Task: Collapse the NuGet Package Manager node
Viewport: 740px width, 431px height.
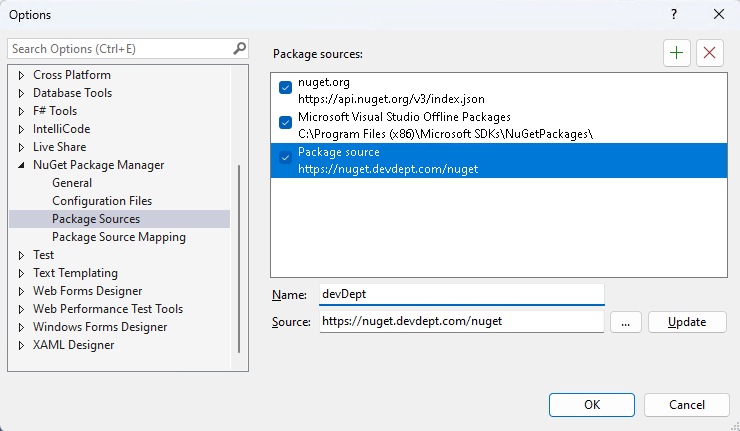Action: 22,165
